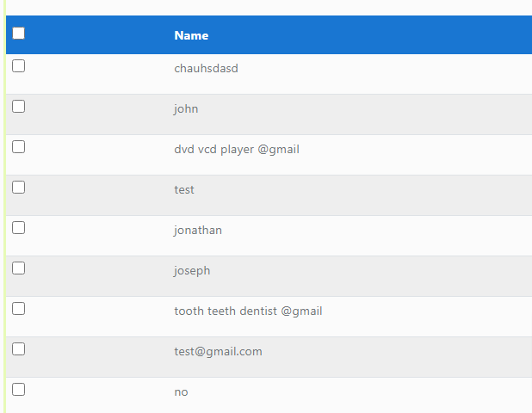532x413 pixels.
Task: Mark the joseph row checkbox
Action: (x=19, y=268)
